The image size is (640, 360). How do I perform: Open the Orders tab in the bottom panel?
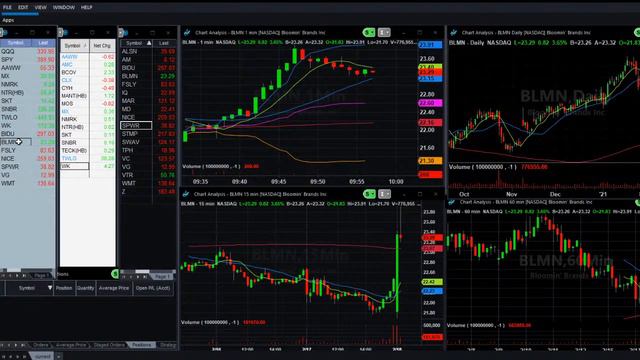point(40,345)
